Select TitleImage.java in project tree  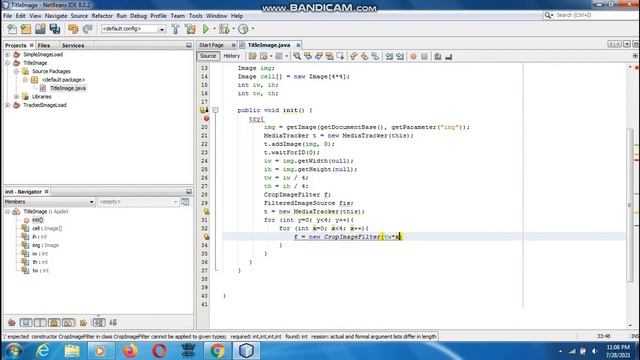(68, 88)
